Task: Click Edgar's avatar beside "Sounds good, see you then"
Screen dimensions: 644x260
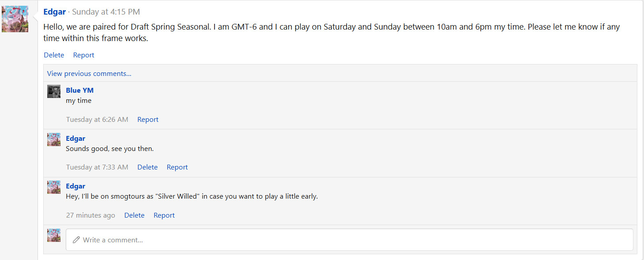Action: pos(54,139)
